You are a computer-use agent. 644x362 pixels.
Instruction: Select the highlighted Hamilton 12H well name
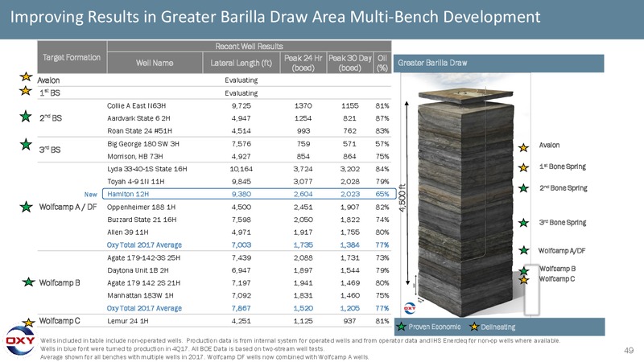128,194
